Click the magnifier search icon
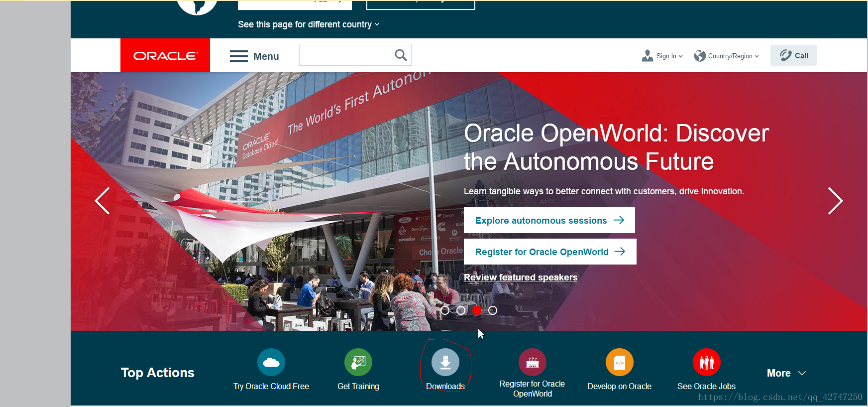 pyautogui.click(x=401, y=55)
